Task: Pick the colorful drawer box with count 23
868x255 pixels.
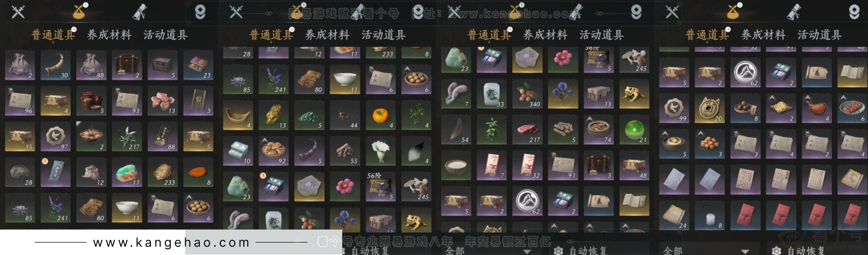Action: 198,65
